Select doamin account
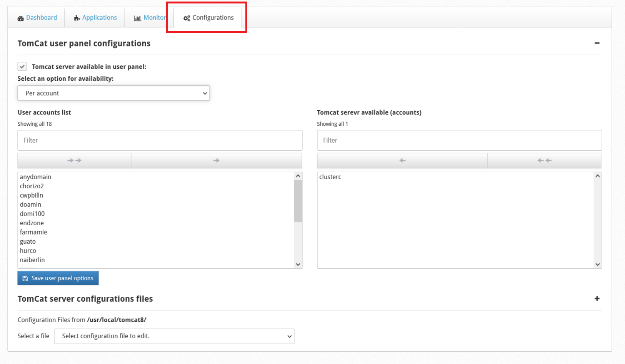 [x=30, y=204]
